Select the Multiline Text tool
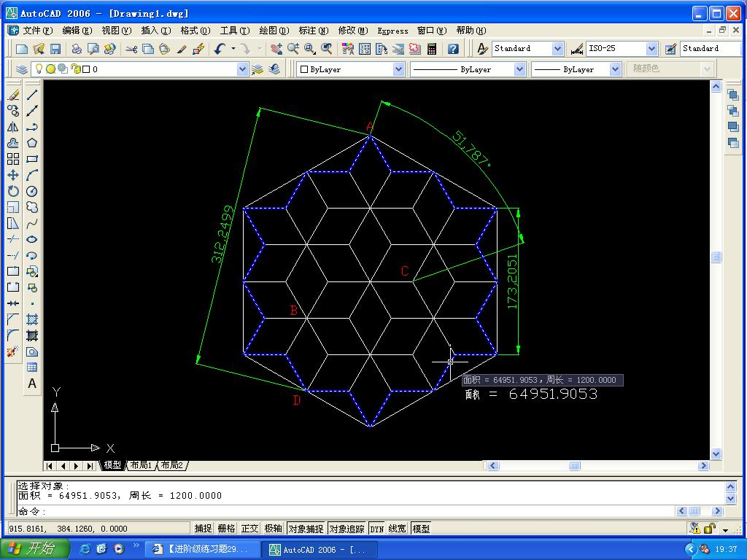Image resolution: width=747 pixels, height=560 pixels. (x=32, y=384)
